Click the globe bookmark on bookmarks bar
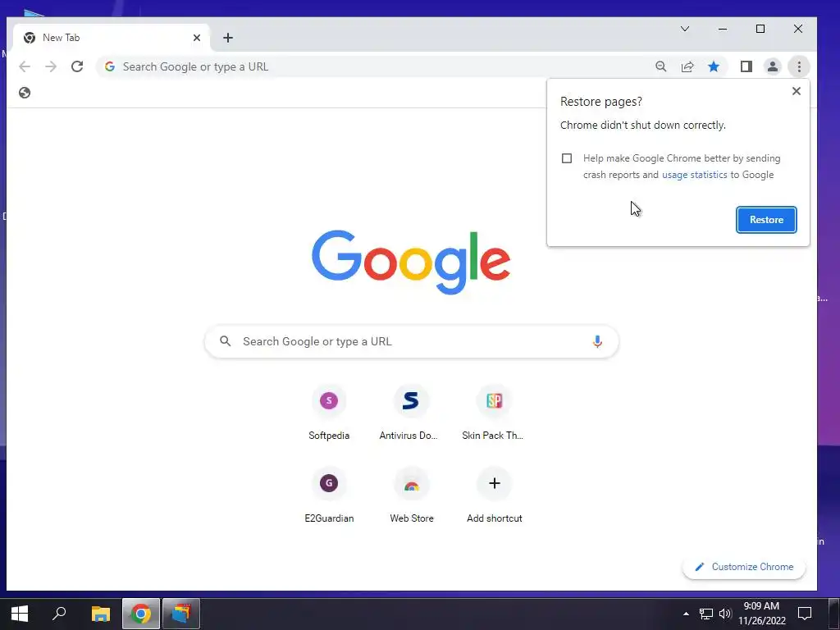This screenshot has height=630, width=840. [25, 93]
